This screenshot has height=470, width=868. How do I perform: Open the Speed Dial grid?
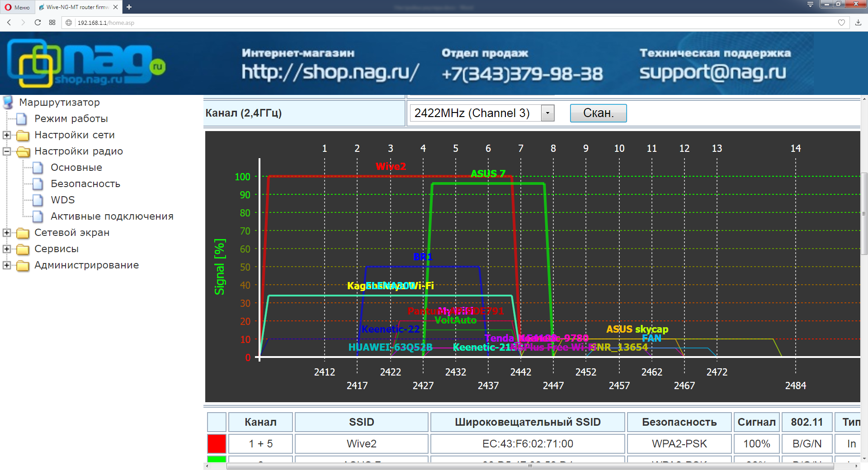(x=52, y=22)
